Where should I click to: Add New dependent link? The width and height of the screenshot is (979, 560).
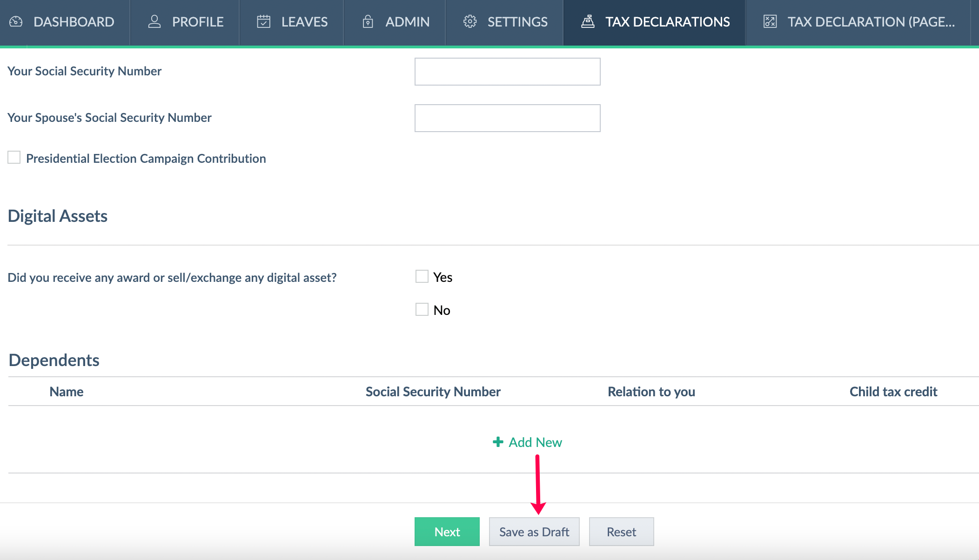(535, 442)
